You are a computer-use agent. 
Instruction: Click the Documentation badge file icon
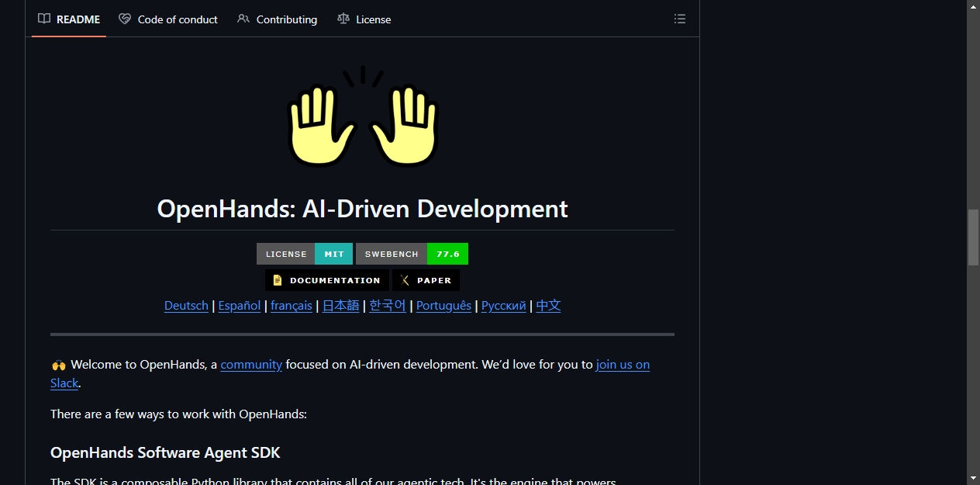278,280
